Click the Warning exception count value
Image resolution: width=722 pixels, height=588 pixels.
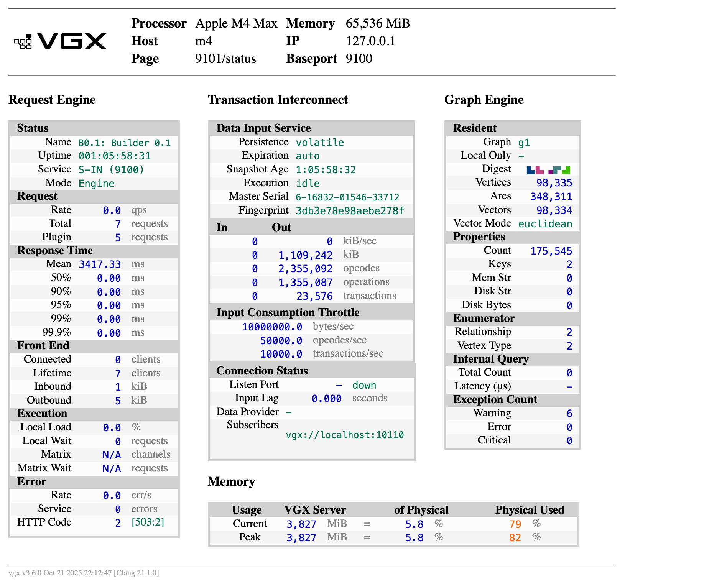point(569,414)
